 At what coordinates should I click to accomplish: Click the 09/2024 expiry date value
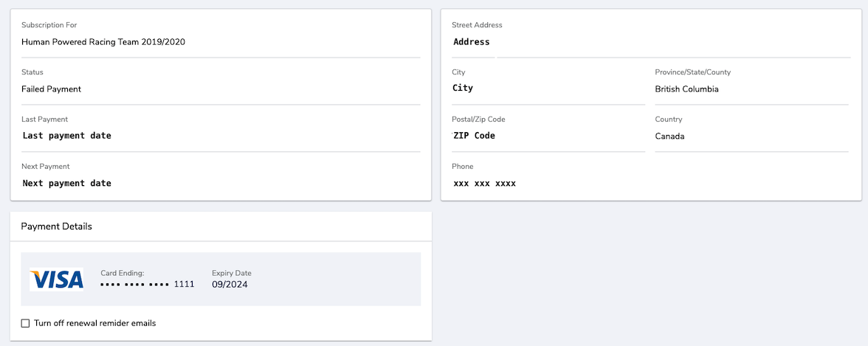230,284
